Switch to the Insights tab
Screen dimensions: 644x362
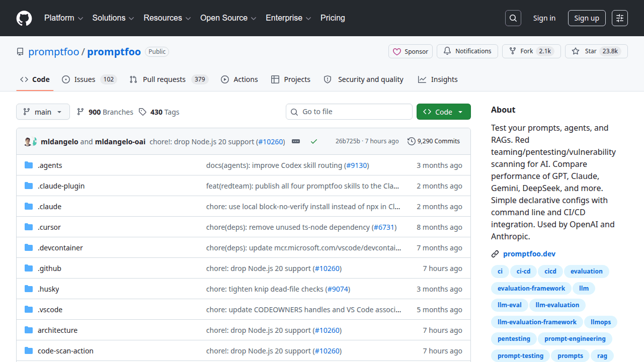pos(438,79)
